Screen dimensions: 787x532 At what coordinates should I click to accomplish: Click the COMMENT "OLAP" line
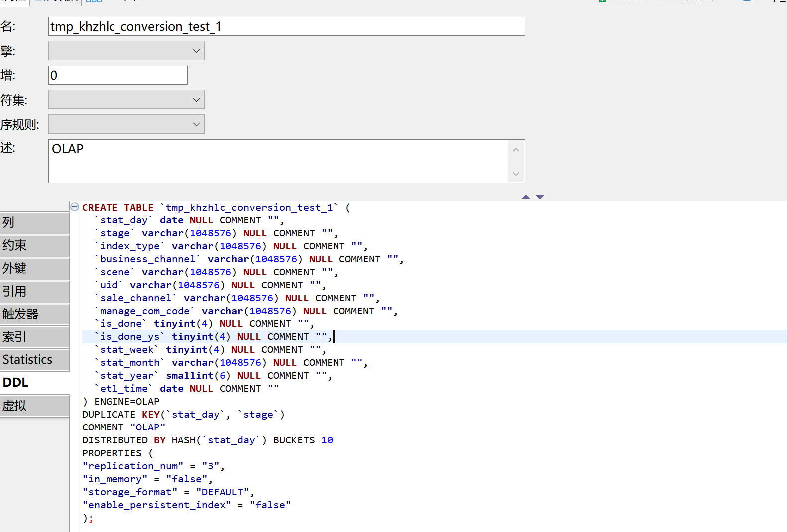pos(124,427)
